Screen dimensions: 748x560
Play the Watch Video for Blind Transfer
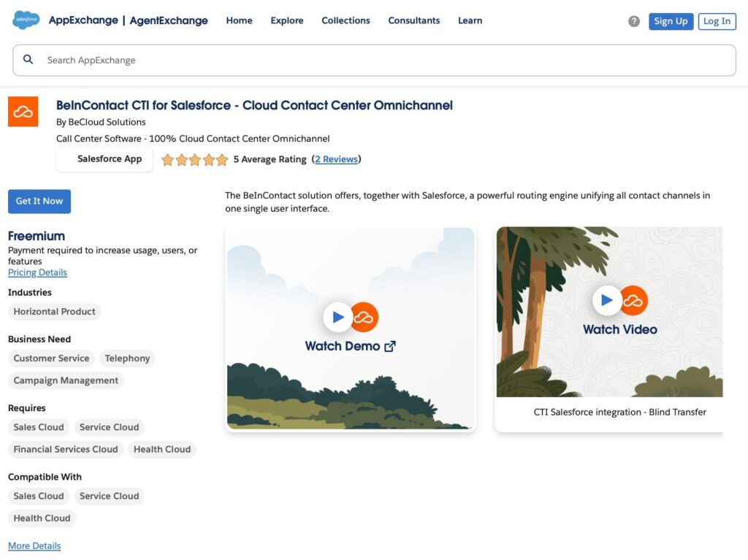(x=607, y=299)
